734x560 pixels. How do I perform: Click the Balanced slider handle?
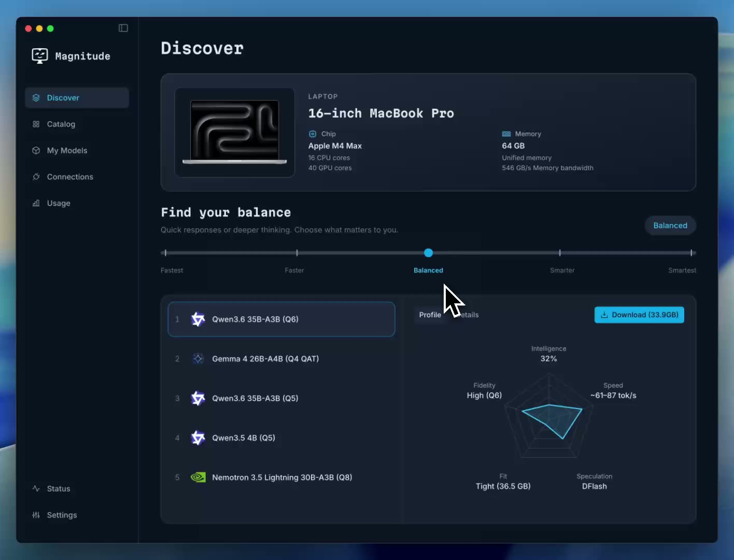tap(428, 253)
